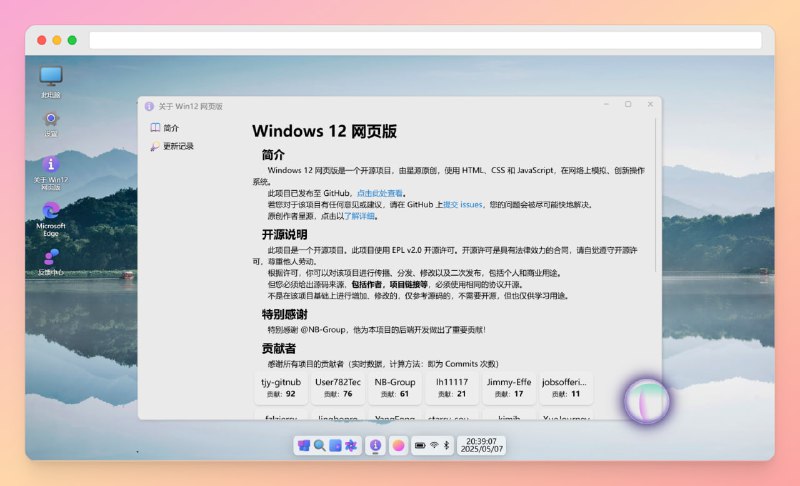This screenshot has height=486, width=800.
Task: Click the taskbar search magnifier icon
Action: tap(319, 446)
